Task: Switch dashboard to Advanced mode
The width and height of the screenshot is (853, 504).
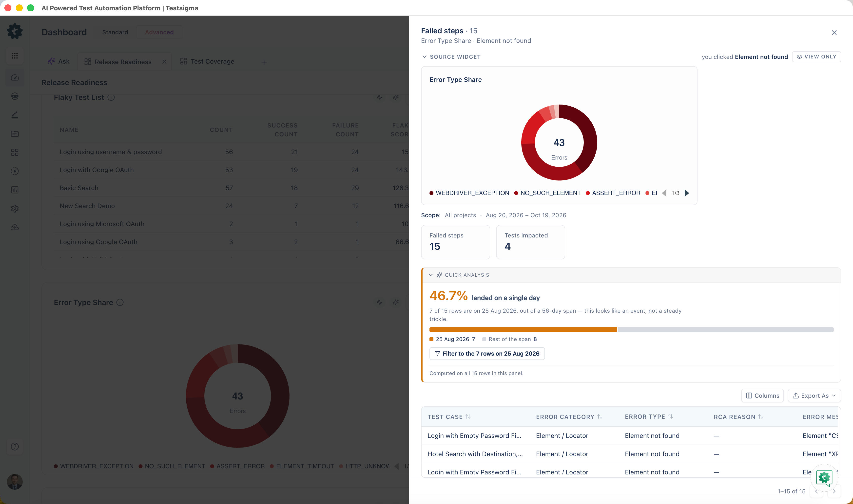Action: coord(159,32)
